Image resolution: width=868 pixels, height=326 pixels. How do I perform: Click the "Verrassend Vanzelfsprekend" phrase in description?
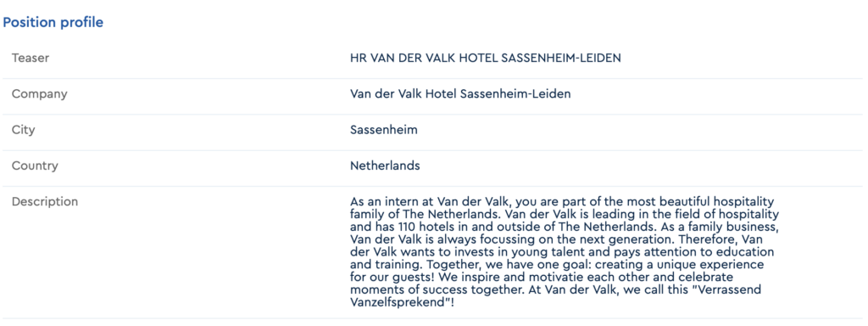click(565, 296)
